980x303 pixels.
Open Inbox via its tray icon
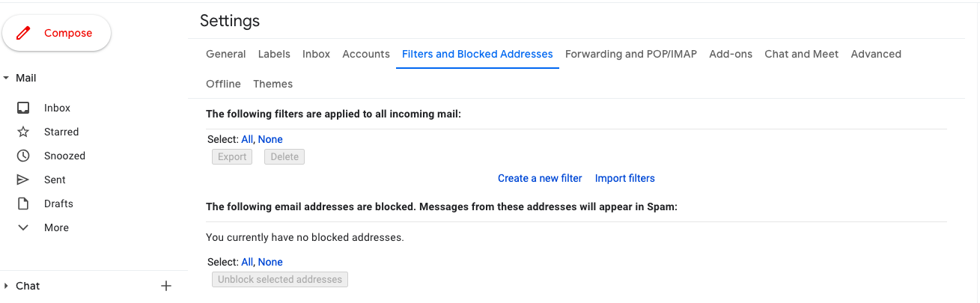click(23, 108)
